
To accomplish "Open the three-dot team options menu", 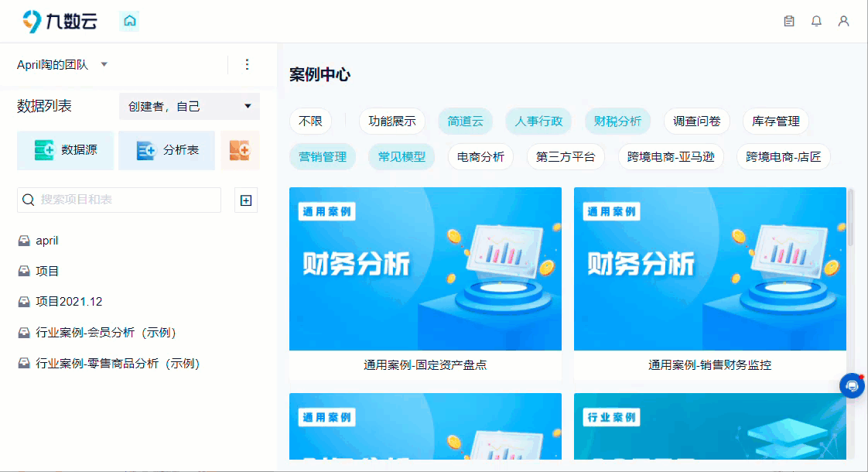I will [x=247, y=64].
